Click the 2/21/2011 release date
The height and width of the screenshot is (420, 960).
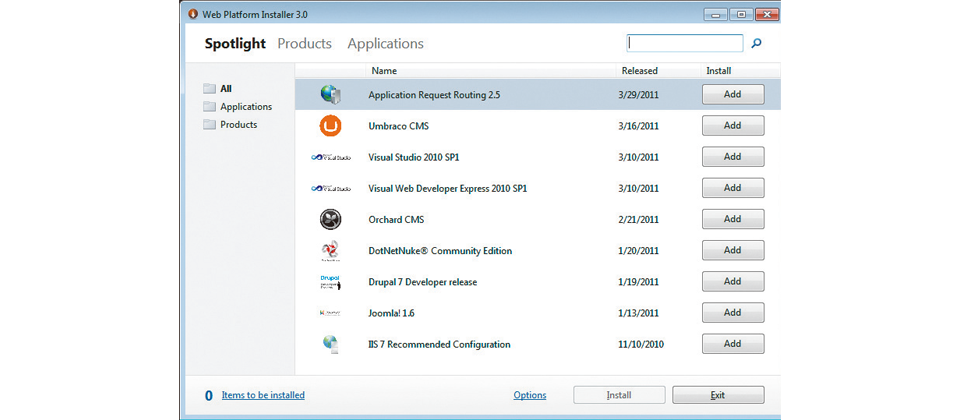[639, 219]
